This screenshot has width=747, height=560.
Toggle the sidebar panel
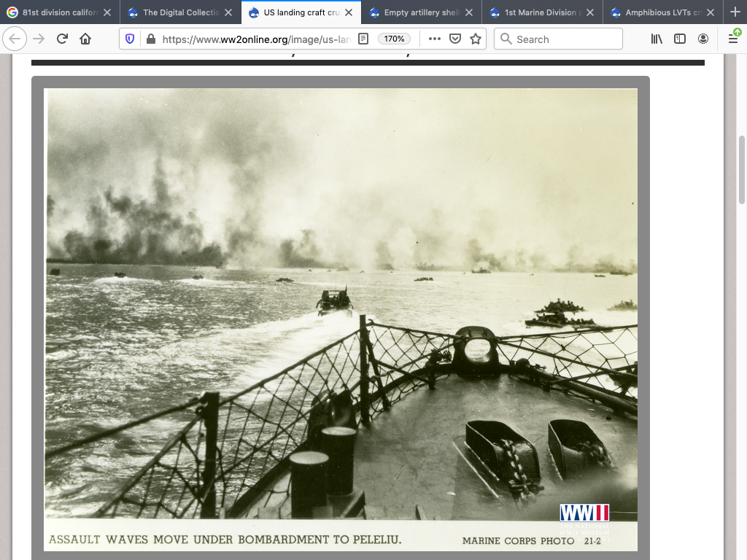pyautogui.click(x=680, y=39)
